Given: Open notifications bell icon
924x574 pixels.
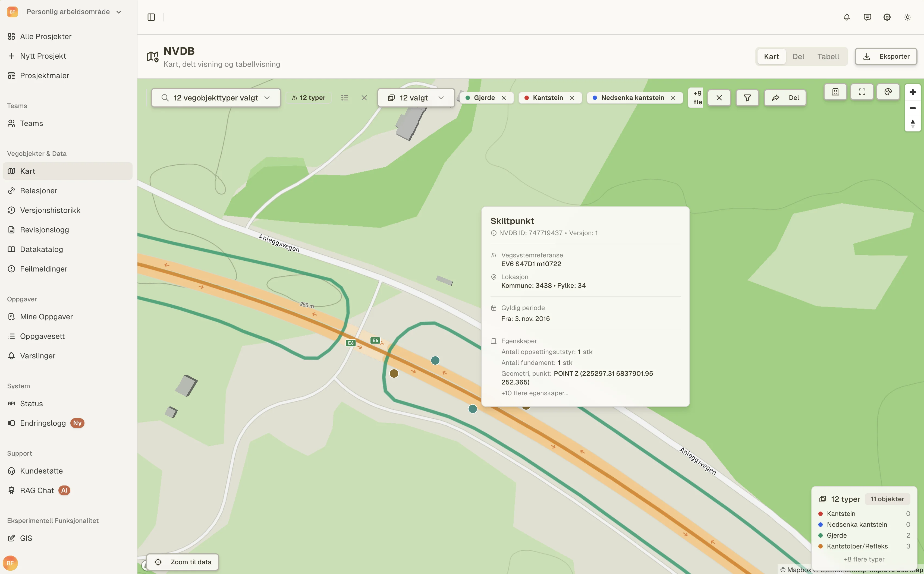Looking at the screenshot, I should pyautogui.click(x=847, y=17).
